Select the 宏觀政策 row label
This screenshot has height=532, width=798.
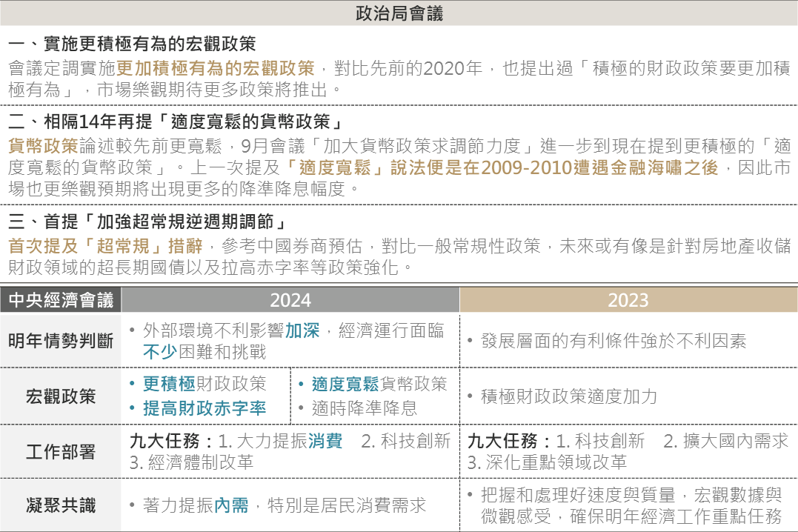pos(61,396)
